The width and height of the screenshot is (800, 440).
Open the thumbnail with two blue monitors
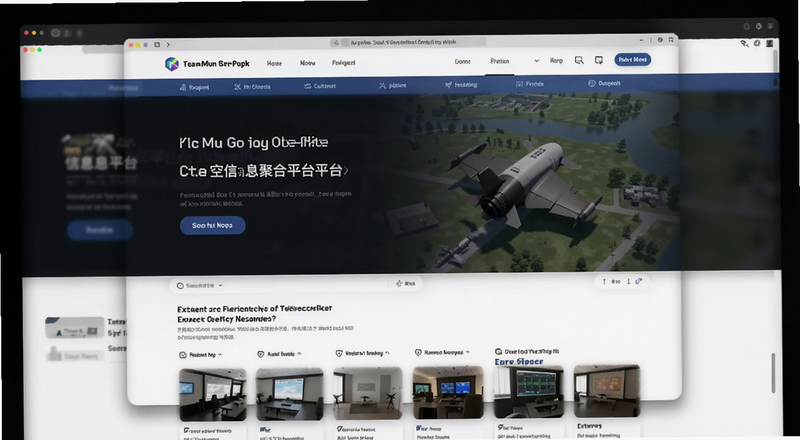coord(447,392)
